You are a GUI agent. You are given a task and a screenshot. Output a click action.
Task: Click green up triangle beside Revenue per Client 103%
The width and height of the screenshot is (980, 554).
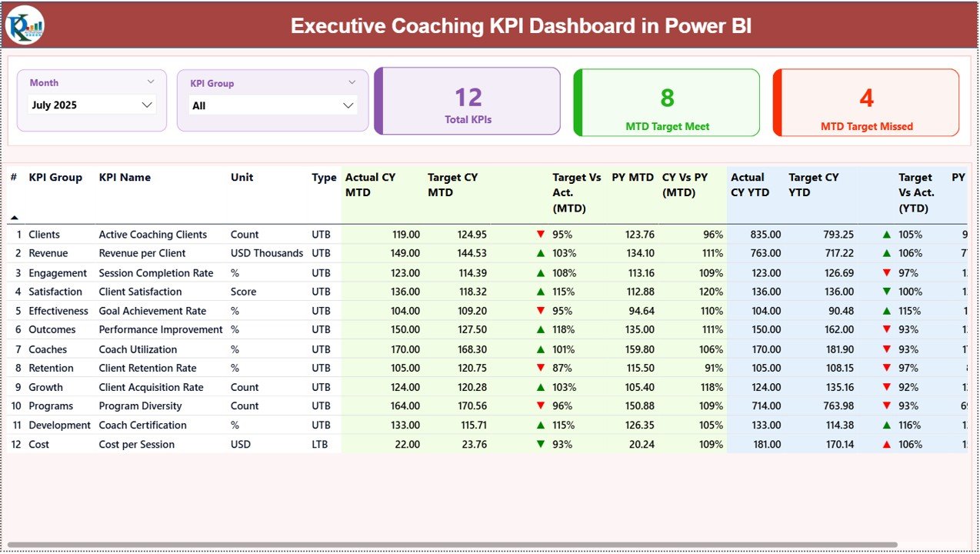point(541,253)
